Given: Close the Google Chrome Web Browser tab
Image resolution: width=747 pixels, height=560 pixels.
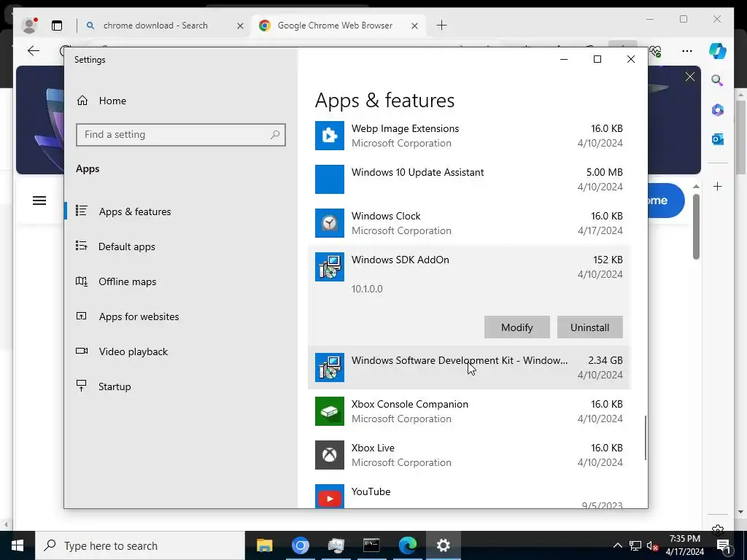Looking at the screenshot, I should [x=414, y=26].
